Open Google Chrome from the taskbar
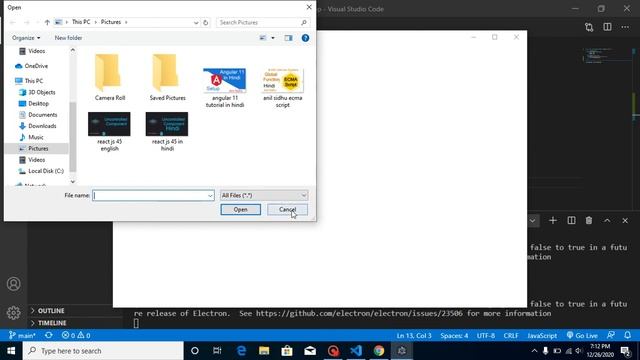 tap(379, 351)
